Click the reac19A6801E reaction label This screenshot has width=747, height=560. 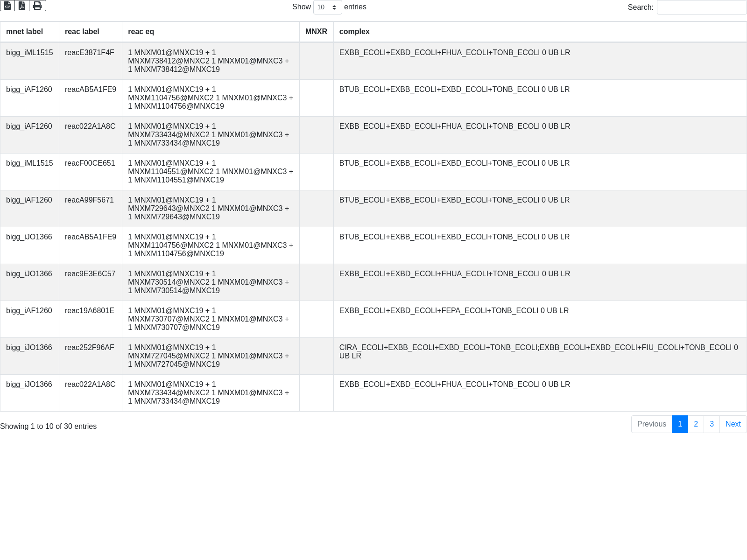[90, 311]
